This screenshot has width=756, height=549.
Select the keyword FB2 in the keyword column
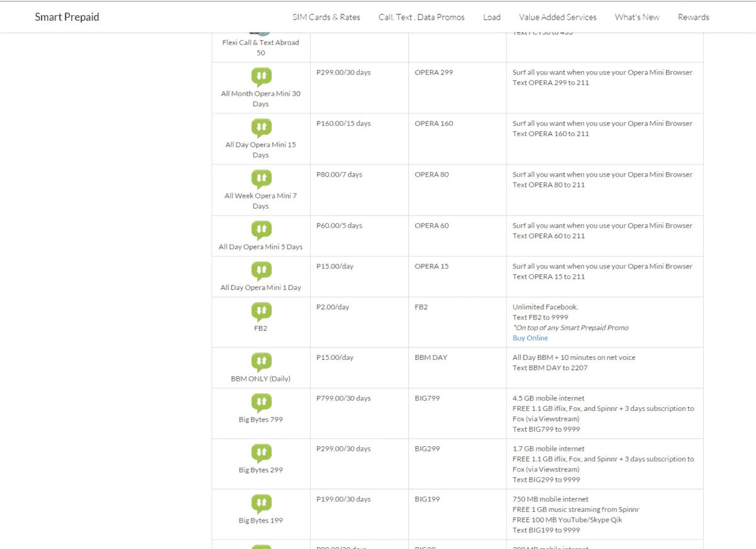click(421, 307)
